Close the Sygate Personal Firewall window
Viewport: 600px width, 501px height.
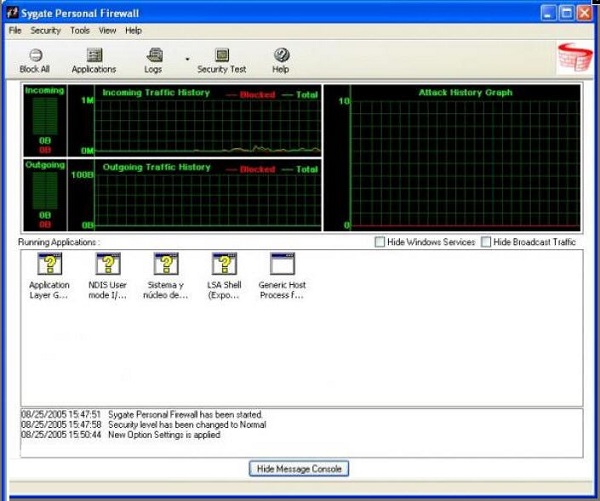[585, 13]
